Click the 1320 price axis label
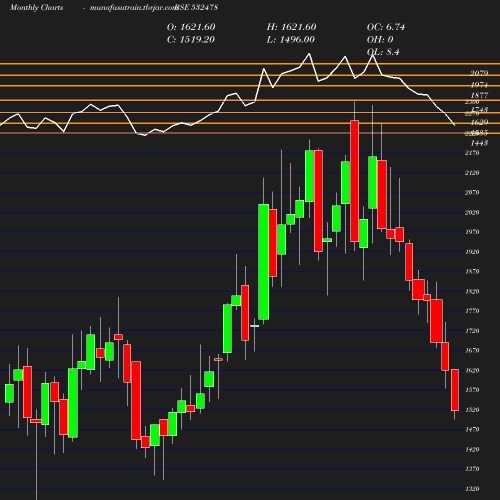The image size is (500, 500). pyautogui.click(x=472, y=489)
